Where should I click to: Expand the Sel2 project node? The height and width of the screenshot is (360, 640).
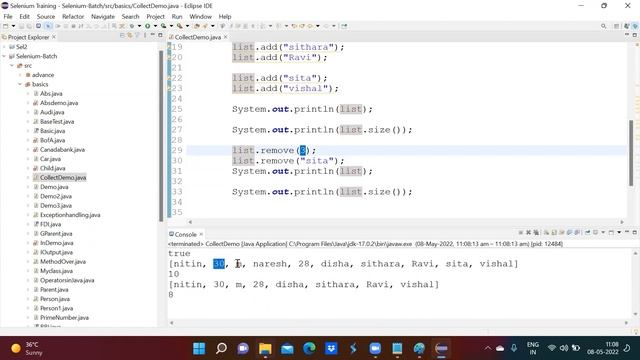pos(4,47)
